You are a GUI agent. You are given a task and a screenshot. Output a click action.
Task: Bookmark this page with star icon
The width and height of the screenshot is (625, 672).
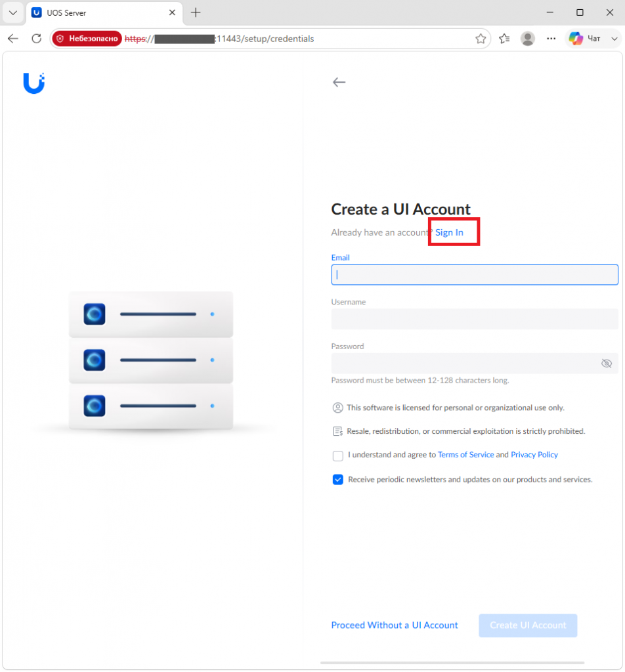[481, 39]
